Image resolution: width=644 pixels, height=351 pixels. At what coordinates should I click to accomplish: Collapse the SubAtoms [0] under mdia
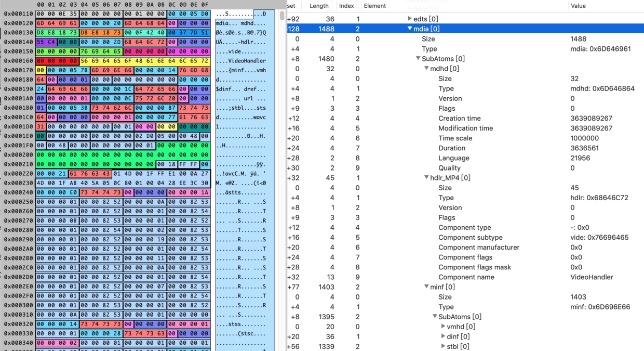tap(418, 59)
